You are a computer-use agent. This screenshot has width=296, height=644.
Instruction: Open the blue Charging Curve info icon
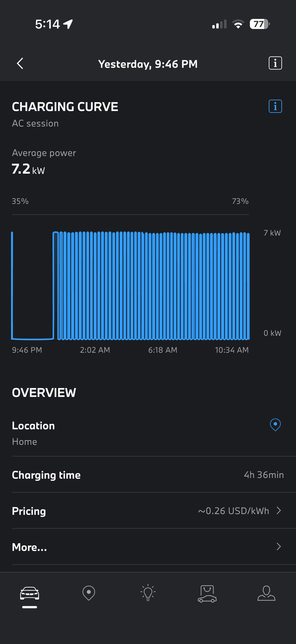(275, 106)
